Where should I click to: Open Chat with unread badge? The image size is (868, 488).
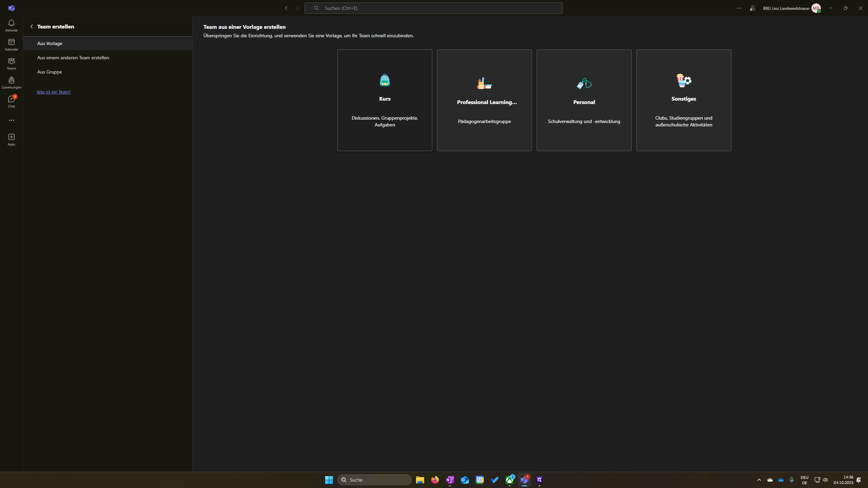coord(11,101)
